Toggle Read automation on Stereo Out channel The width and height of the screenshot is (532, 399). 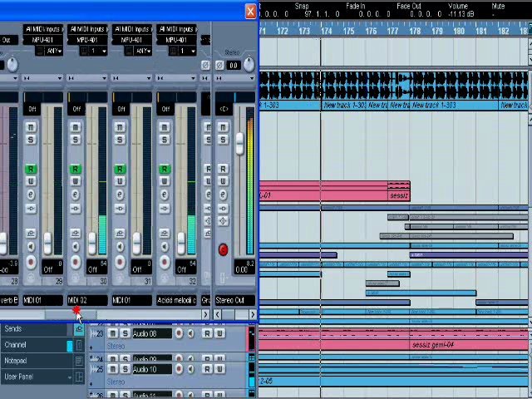tap(223, 169)
